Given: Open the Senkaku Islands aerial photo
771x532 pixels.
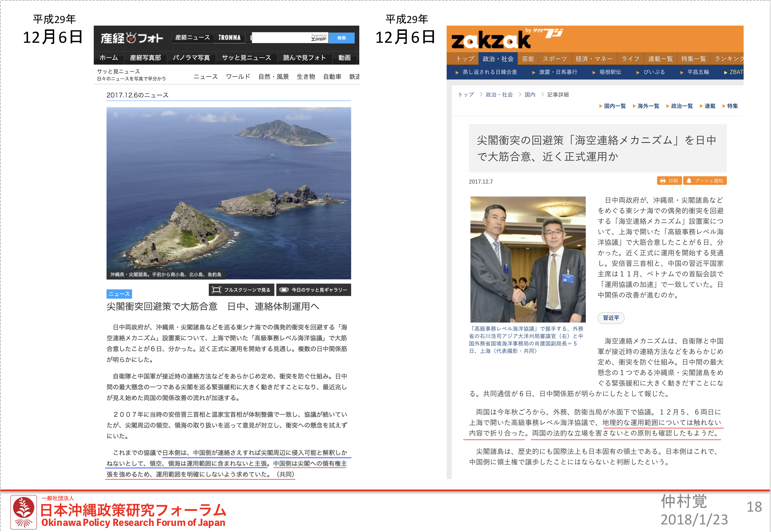Looking at the screenshot, I should click(x=229, y=193).
